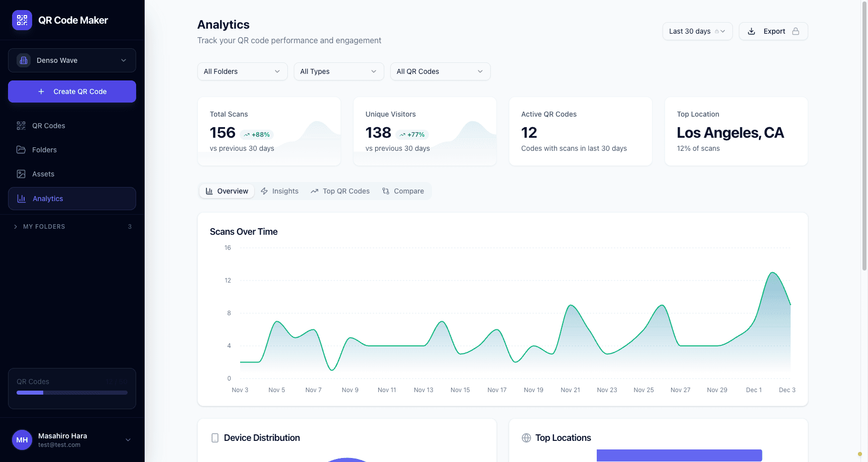Screen dimensions: 868x462
Task: Open the All Types filter dropdown
Action: pos(339,71)
